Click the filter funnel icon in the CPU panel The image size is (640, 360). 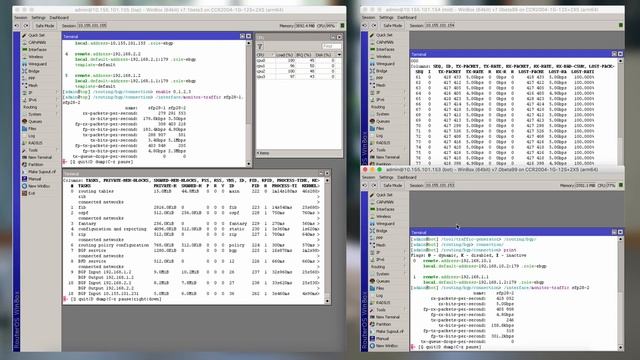click(260, 47)
